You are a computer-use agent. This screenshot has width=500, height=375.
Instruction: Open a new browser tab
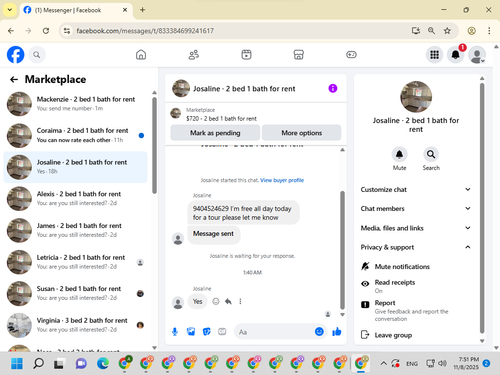tap(142, 10)
